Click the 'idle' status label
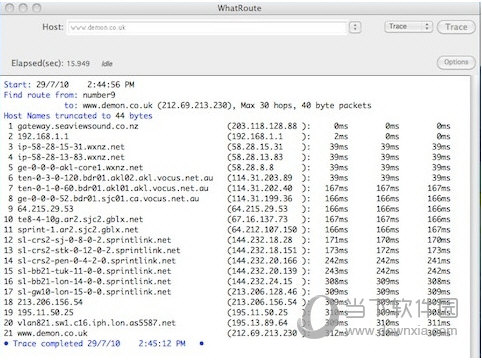The width and height of the screenshot is (482, 360). click(107, 63)
